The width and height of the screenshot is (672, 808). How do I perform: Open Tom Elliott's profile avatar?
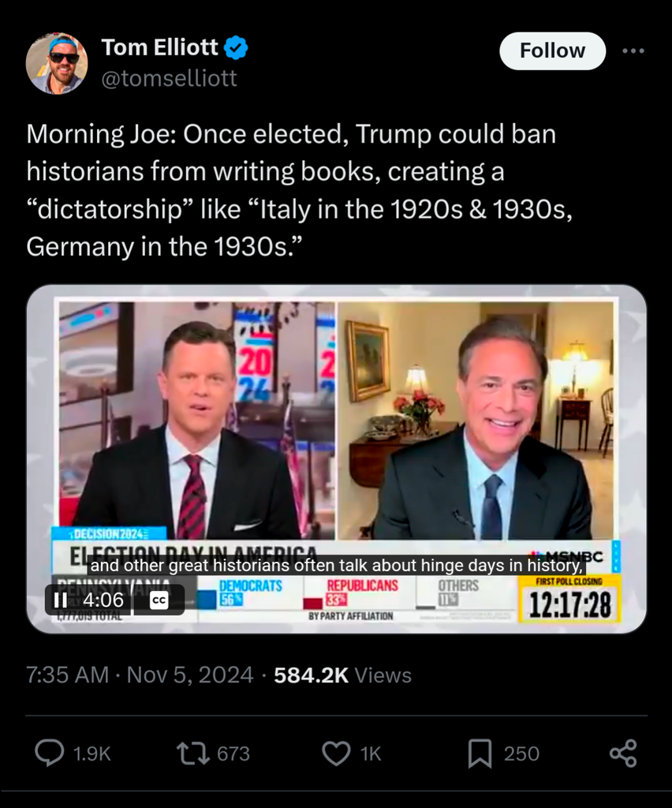56,63
